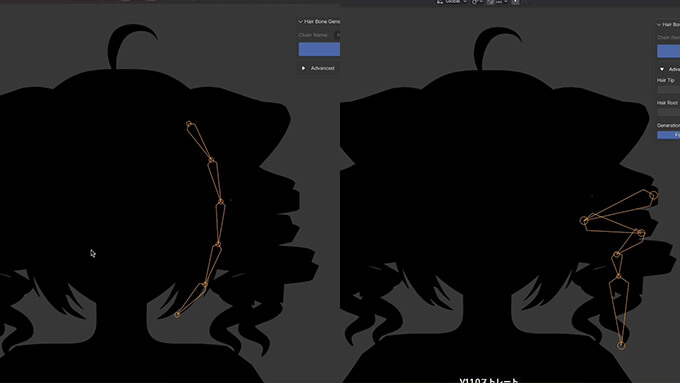Collapse the left Hair Bone Generator panel
Viewport: 680px width, 383px height.
click(319, 21)
